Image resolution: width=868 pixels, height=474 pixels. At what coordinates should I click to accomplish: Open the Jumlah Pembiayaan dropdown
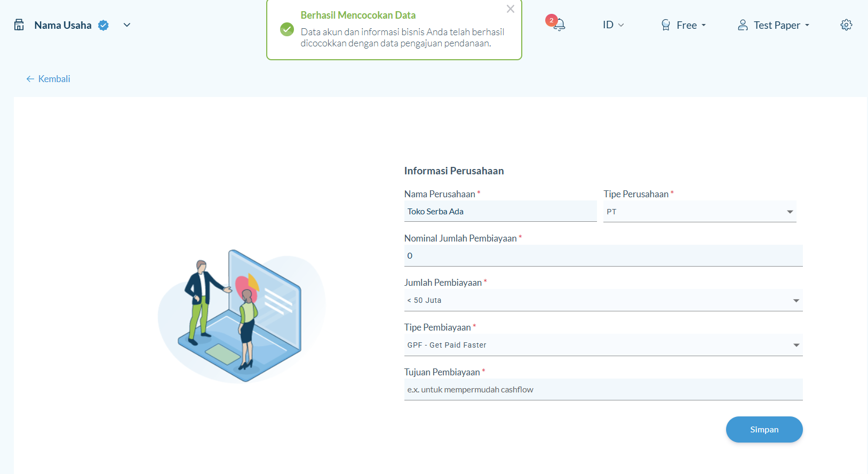click(603, 300)
